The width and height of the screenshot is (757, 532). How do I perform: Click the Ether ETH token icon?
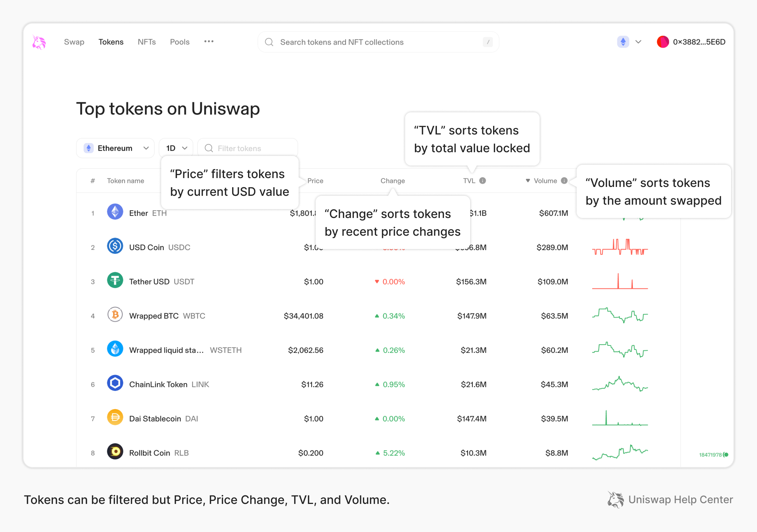tap(115, 212)
